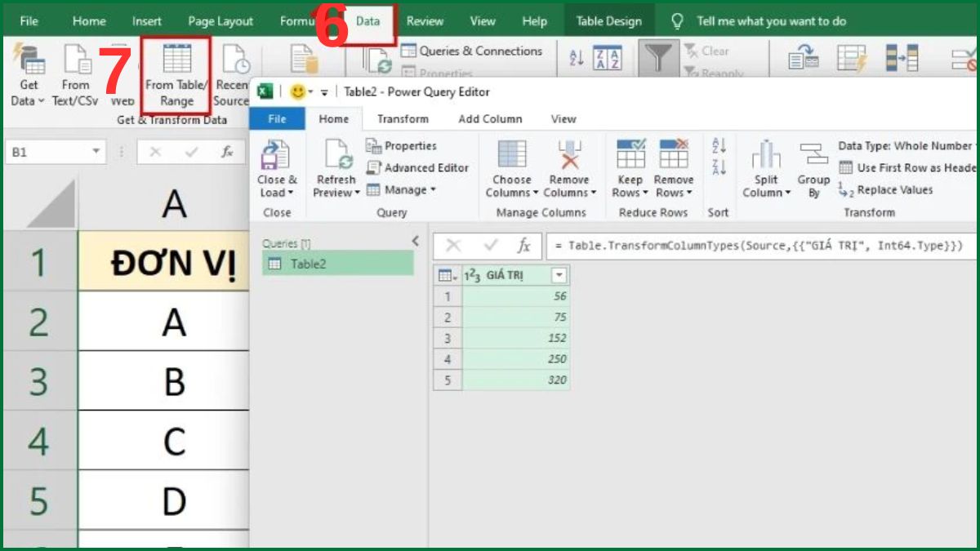The image size is (980, 551).
Task: Open the Table Design ribbon tab
Action: tap(608, 20)
